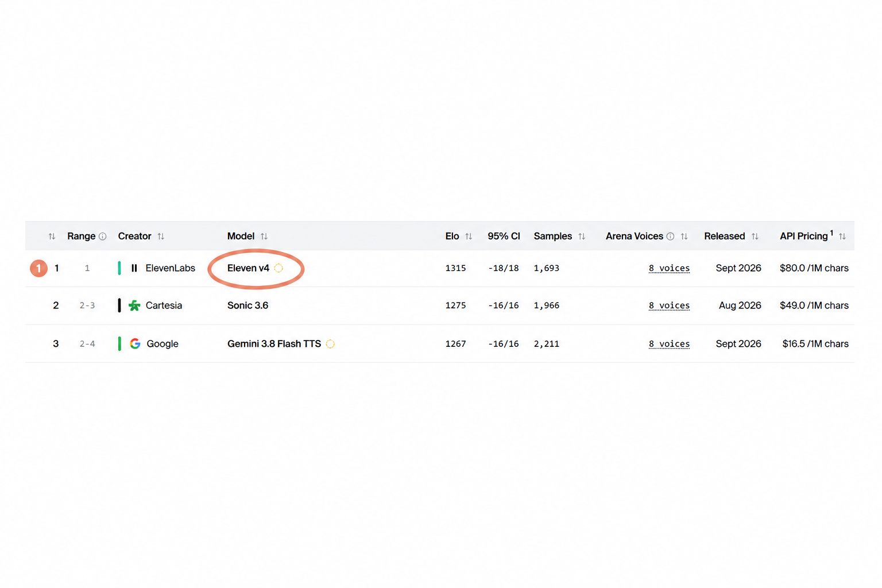Click the range value 2-3

(x=87, y=305)
